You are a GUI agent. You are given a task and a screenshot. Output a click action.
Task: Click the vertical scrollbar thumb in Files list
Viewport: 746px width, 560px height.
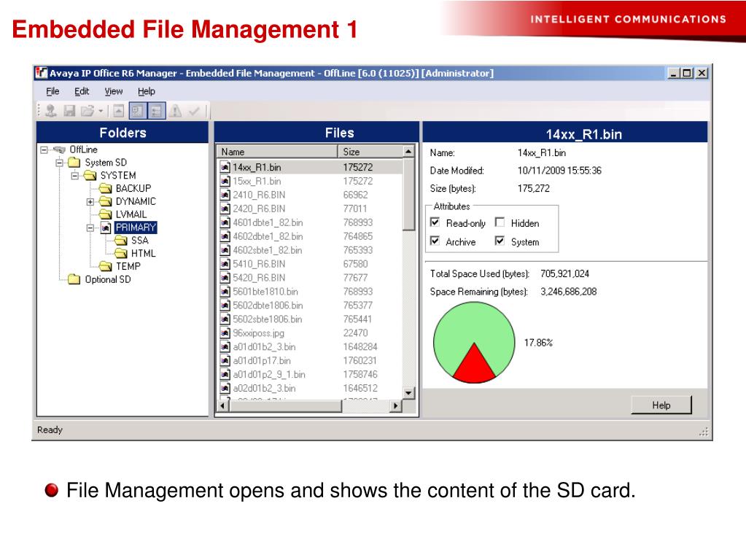click(408, 194)
